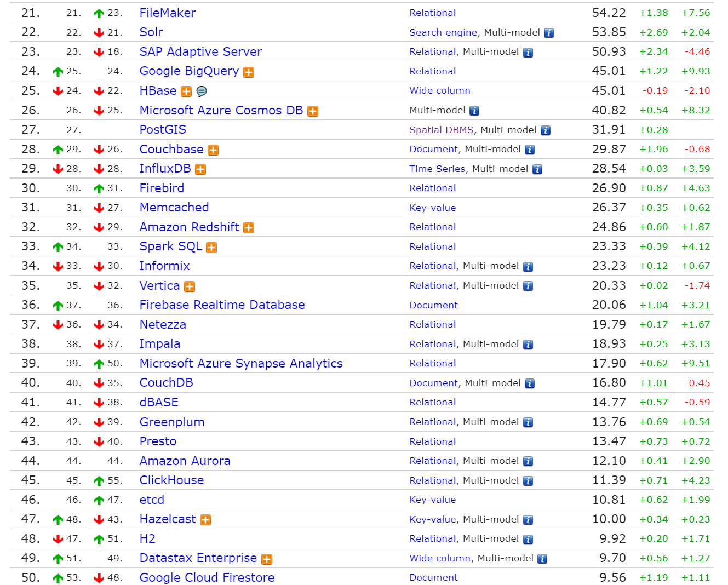Image resolution: width=728 pixels, height=585 pixels.
Task: Click the orange plus icon next to Vertica
Action: pyautogui.click(x=190, y=286)
